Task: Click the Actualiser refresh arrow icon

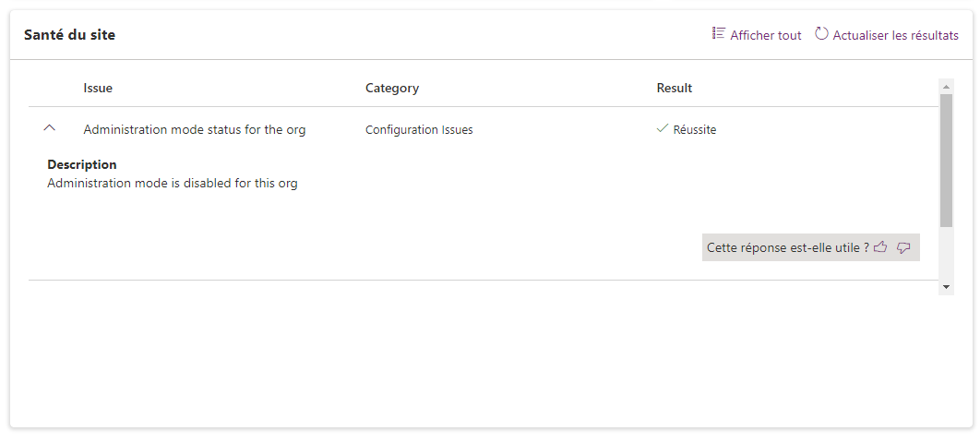Action: pyautogui.click(x=821, y=34)
